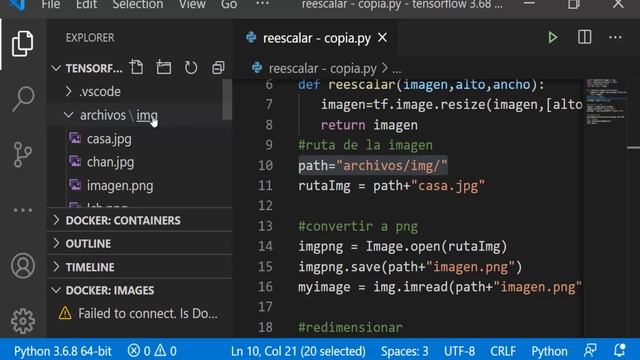This screenshot has height=360, width=640.
Task: Click the EXPLORER panel title
Action: (90, 38)
